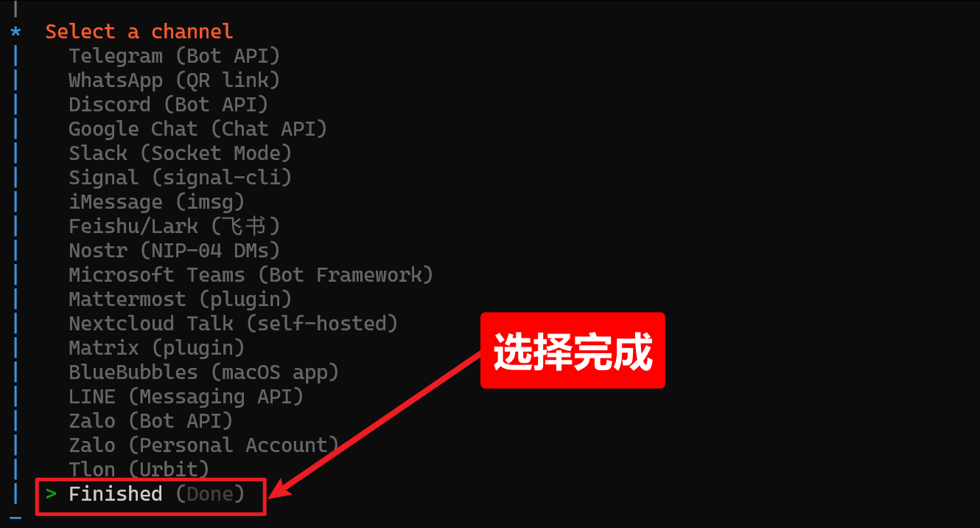This screenshot has width=980, height=528.
Task: Choose Tlon (Urbit) channel
Action: point(139,470)
